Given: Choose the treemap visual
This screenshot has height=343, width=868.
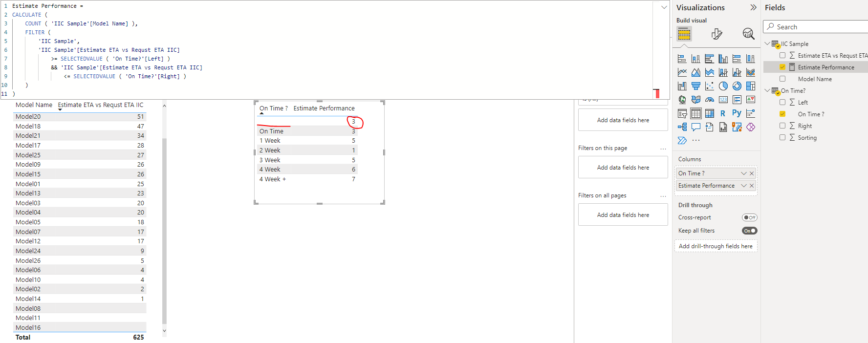Looking at the screenshot, I should [751, 86].
